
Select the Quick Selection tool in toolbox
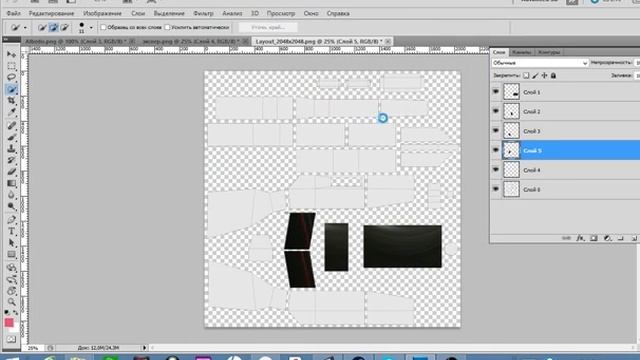click(11, 89)
